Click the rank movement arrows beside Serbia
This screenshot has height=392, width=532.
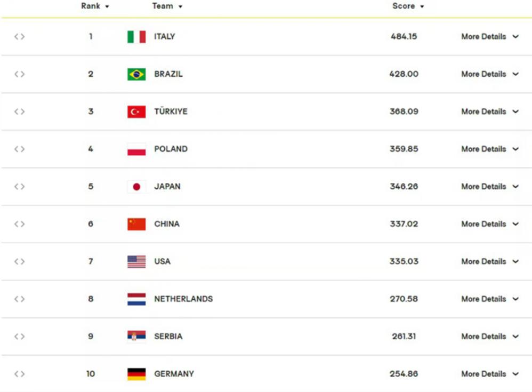coord(19,337)
